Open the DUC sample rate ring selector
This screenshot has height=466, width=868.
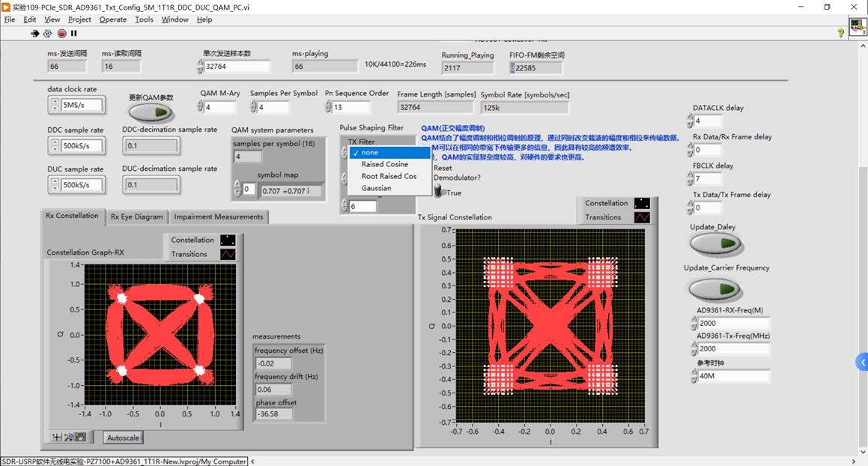tap(76, 184)
